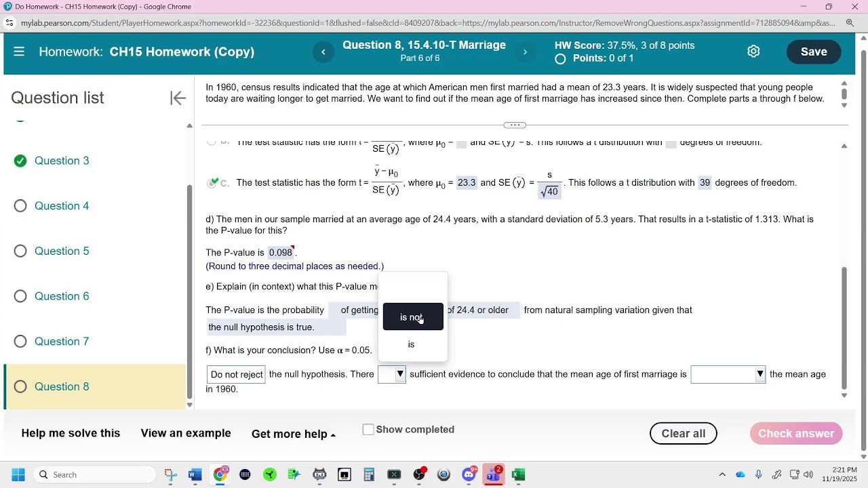868x488 pixels.
Task: Open Snipping Tool from the taskbar
Action: coord(170,474)
